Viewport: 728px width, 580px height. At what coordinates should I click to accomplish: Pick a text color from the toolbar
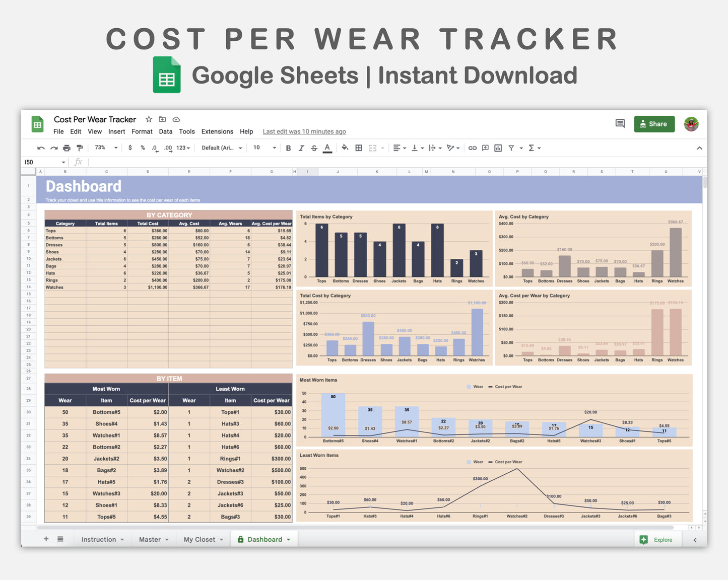(327, 148)
